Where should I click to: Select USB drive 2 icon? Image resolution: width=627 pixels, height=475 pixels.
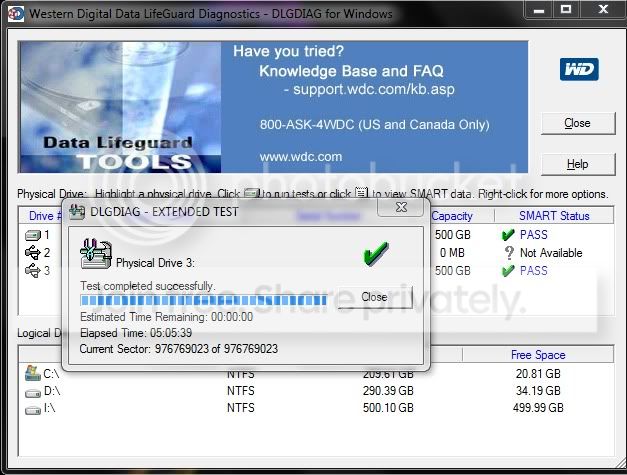point(33,253)
